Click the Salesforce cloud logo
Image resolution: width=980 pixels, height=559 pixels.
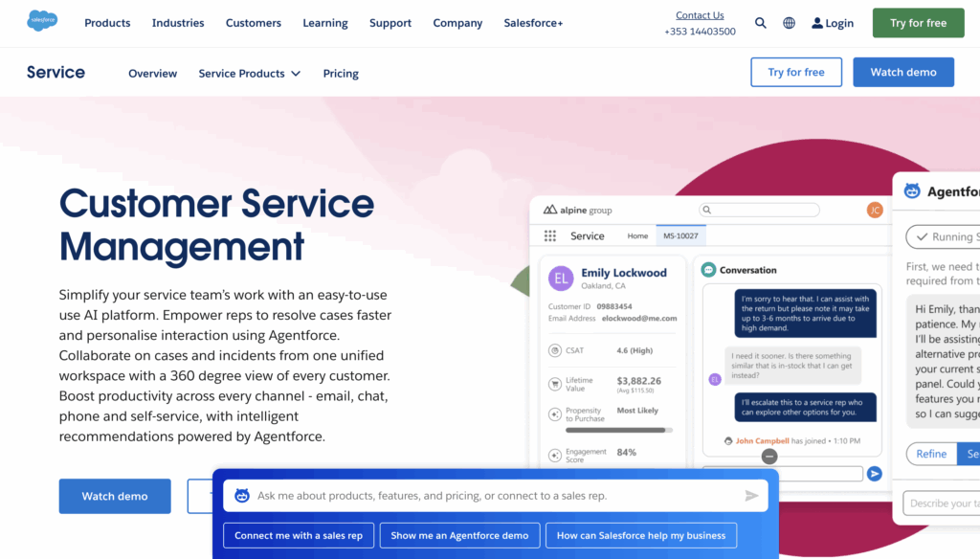pyautogui.click(x=42, y=21)
